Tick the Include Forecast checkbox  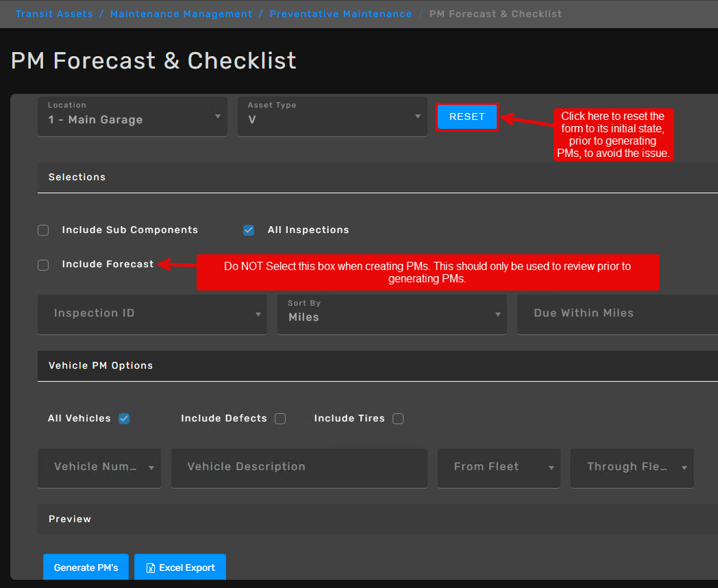click(43, 265)
